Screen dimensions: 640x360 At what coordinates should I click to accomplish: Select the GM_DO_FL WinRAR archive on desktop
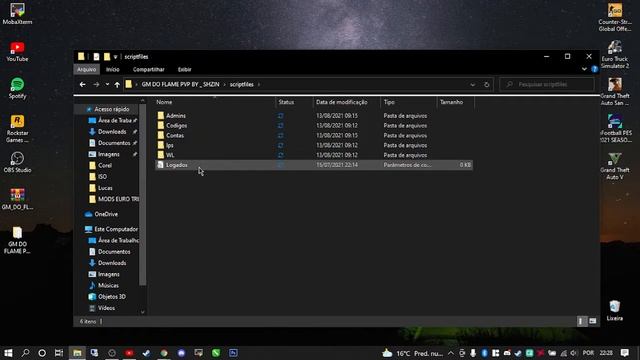(17, 199)
